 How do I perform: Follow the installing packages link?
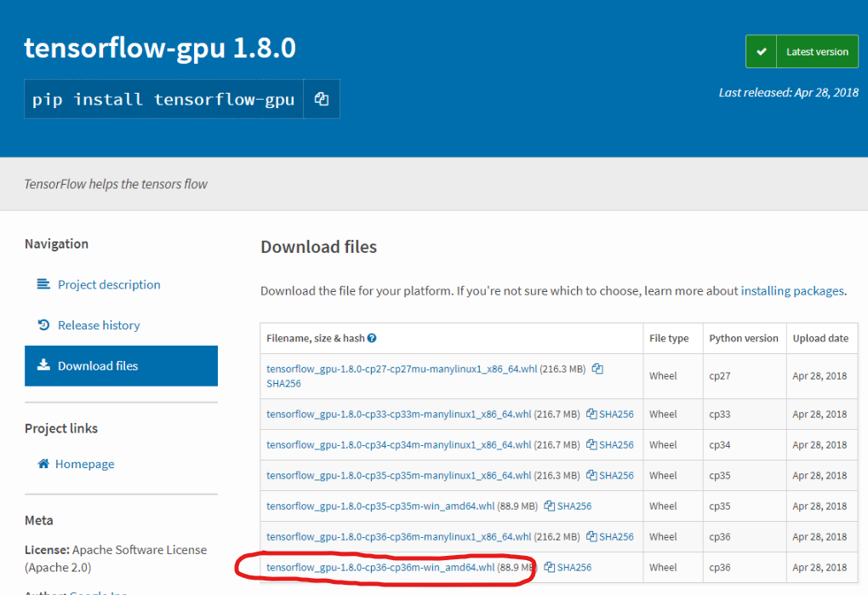click(x=793, y=290)
